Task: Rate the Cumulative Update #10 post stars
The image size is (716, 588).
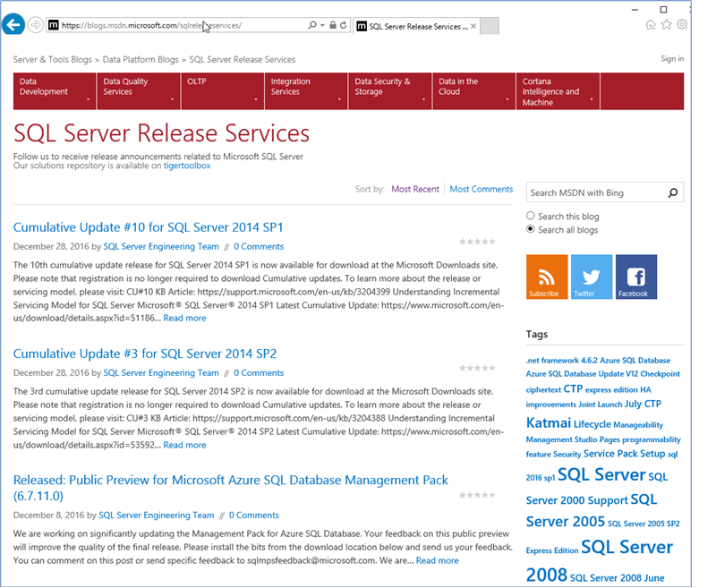Action: tap(477, 242)
